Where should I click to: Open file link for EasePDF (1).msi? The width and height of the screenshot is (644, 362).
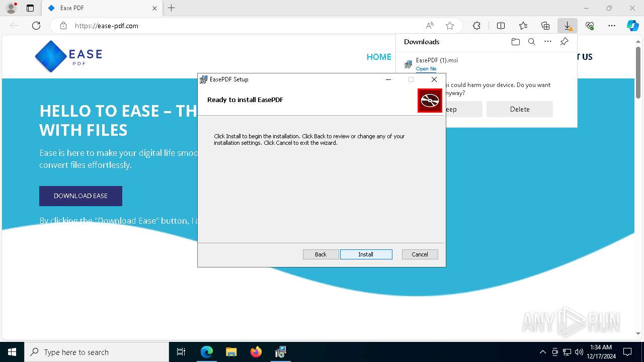pyautogui.click(x=426, y=69)
